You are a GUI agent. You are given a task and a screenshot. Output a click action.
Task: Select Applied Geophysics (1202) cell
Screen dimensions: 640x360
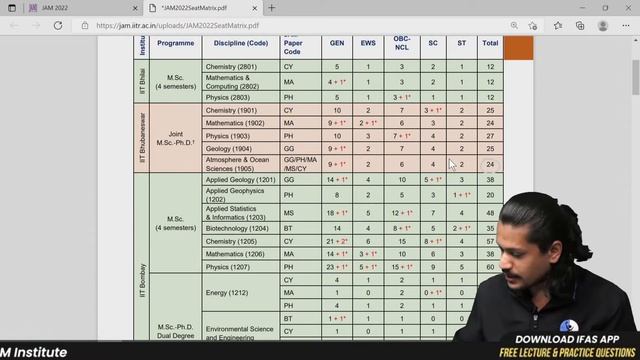241,195
